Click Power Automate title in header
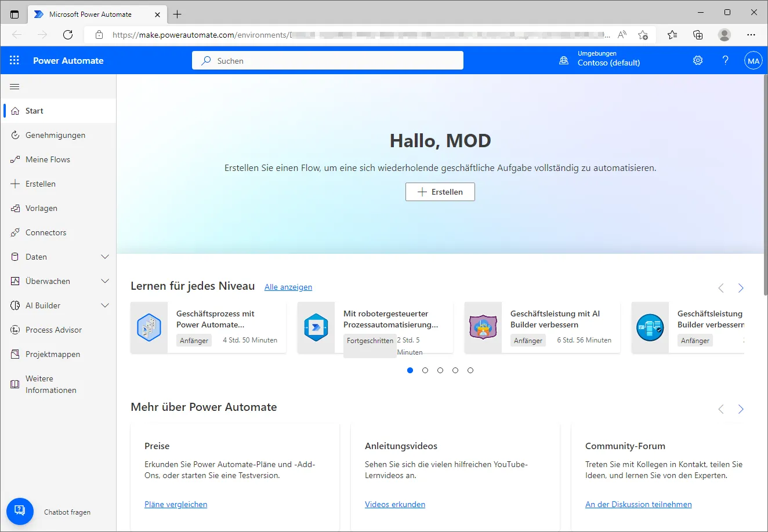 (68, 60)
